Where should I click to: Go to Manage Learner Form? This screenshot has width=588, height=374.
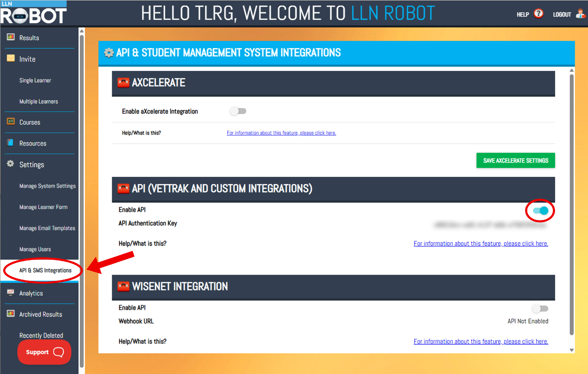click(x=43, y=207)
